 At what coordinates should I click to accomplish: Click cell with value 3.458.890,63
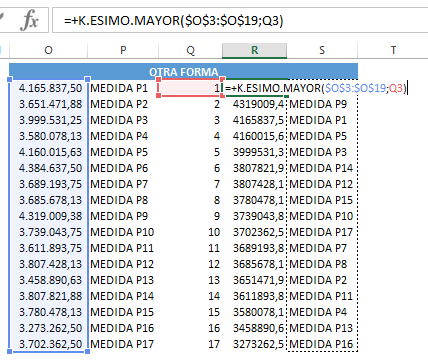coord(50,280)
